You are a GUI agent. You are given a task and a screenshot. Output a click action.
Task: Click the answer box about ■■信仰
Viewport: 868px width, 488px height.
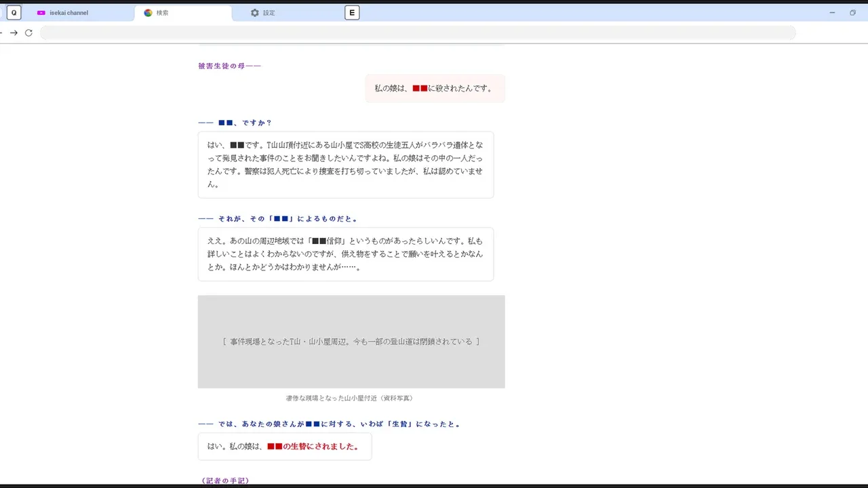pyautogui.click(x=346, y=254)
